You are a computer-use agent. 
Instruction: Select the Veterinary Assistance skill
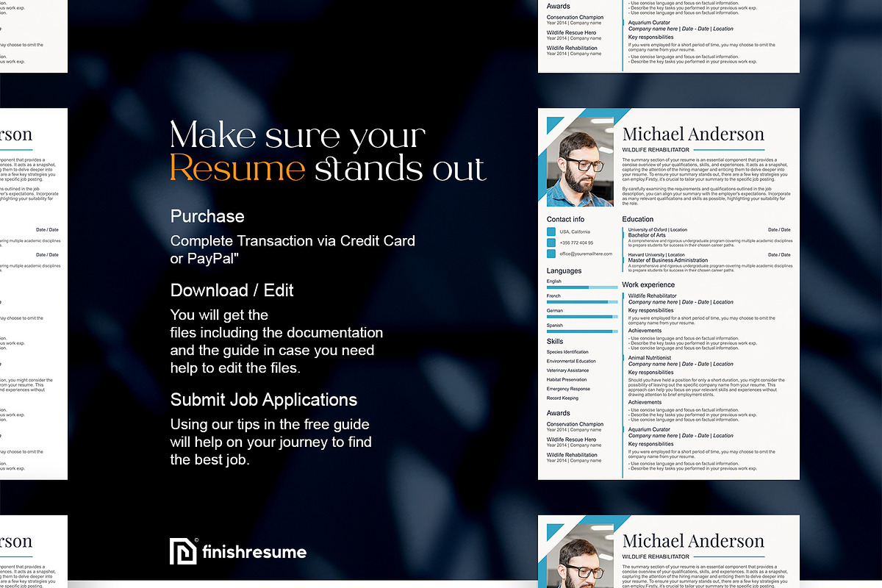pyautogui.click(x=567, y=370)
